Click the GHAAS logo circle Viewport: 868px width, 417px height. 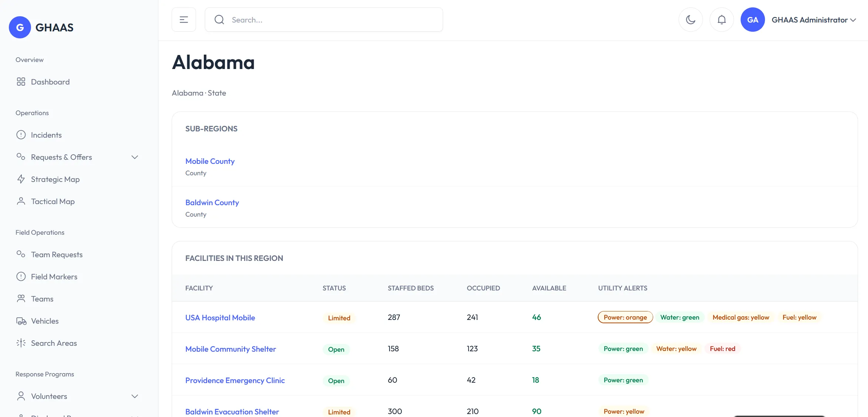20,27
